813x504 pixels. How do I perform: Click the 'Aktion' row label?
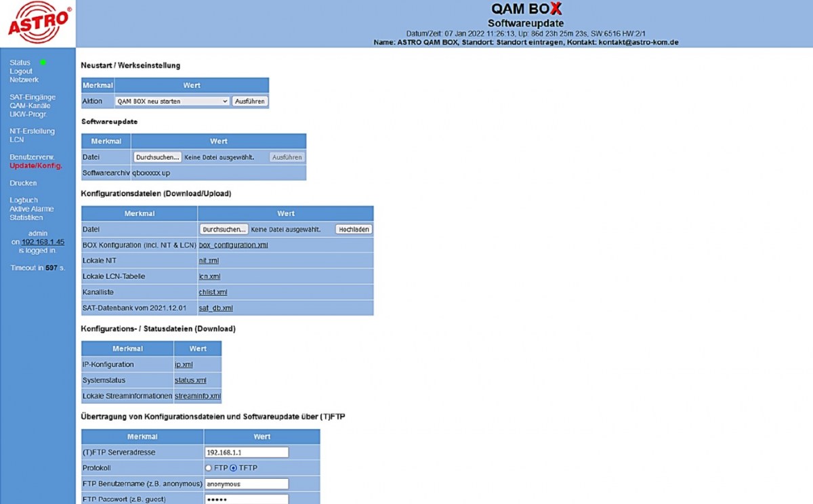pyautogui.click(x=92, y=101)
